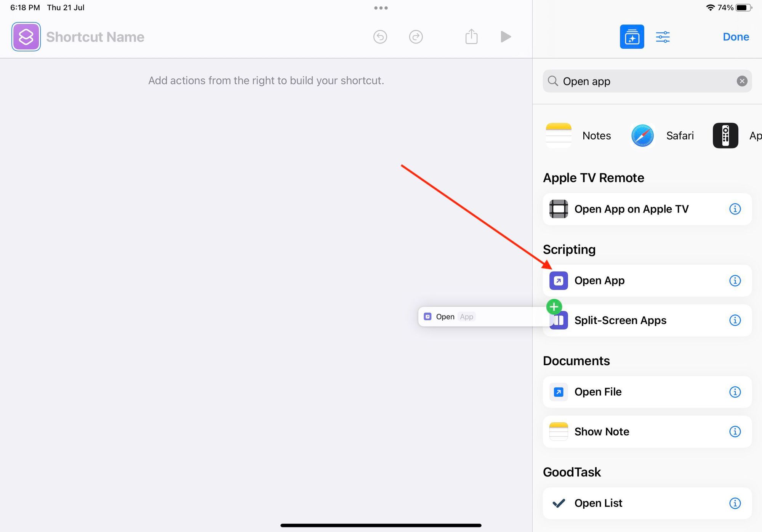Run shortcut with the Play button

coord(505,37)
